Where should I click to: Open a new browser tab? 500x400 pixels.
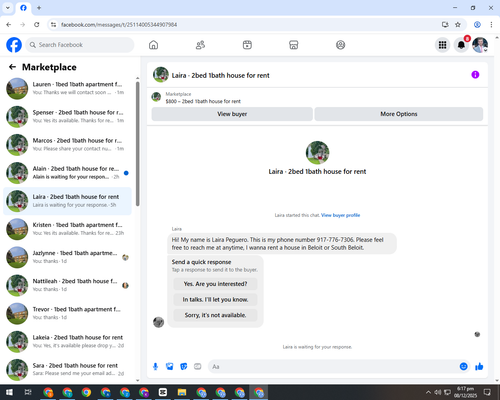pyautogui.click(x=39, y=8)
